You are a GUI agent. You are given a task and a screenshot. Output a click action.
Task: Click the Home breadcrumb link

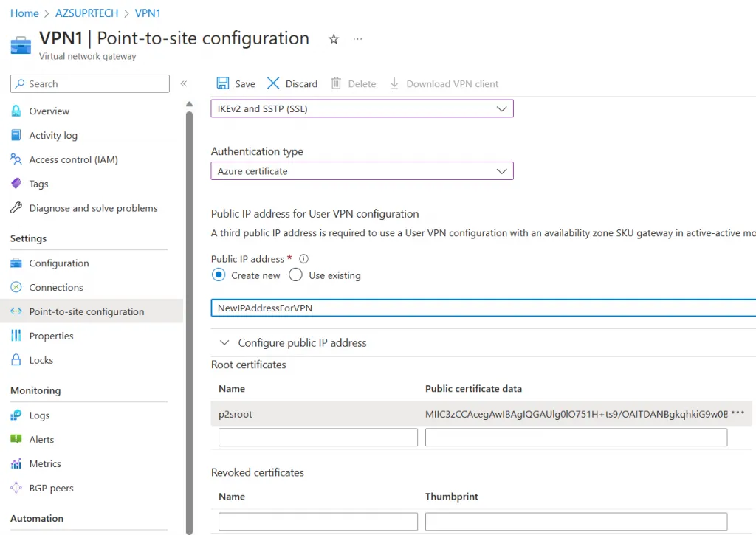(x=24, y=13)
